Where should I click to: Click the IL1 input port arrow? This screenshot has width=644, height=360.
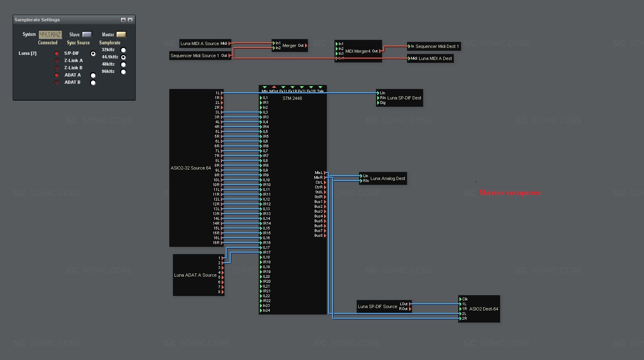click(261, 98)
